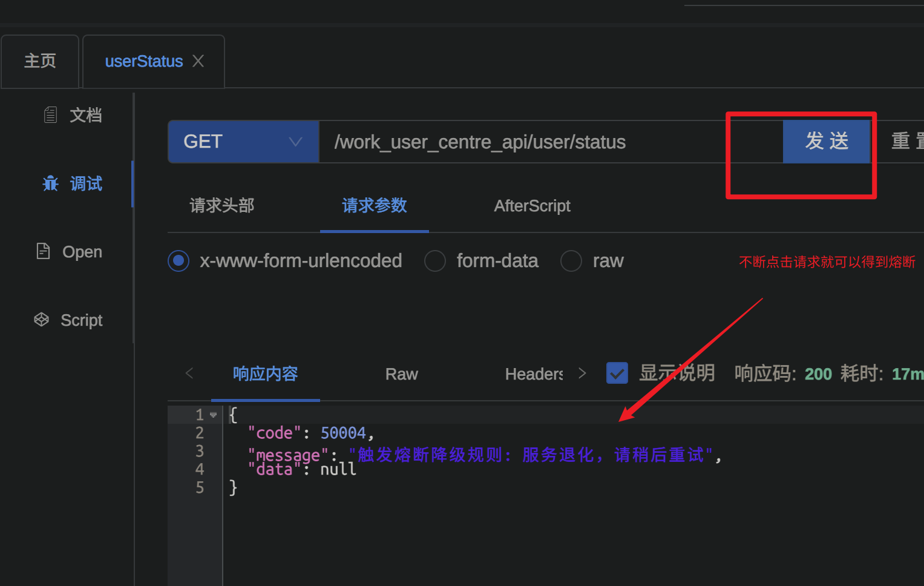The width and height of the screenshot is (924, 586).
Task: Switch to the 主页 home tab
Action: pos(40,61)
